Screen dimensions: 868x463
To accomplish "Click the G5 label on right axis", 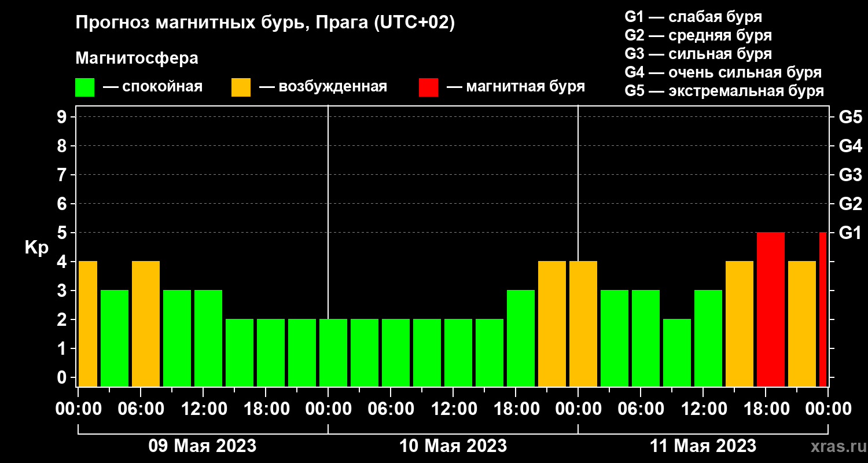I will [x=850, y=117].
